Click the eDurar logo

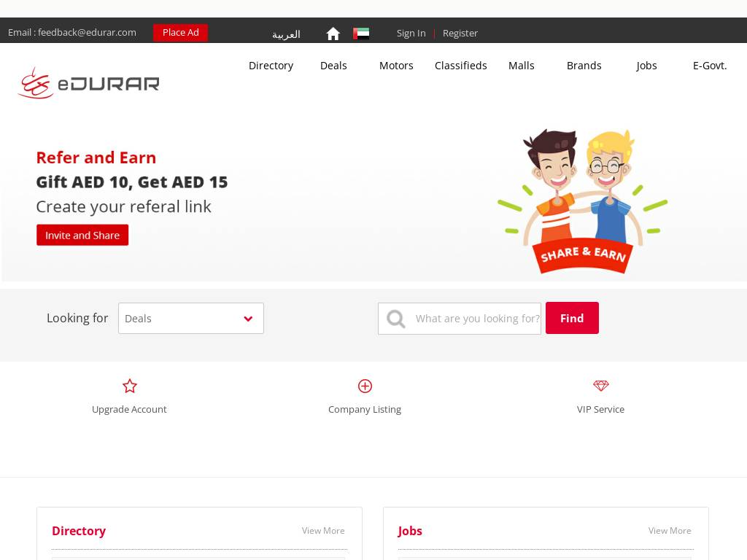pos(88,83)
